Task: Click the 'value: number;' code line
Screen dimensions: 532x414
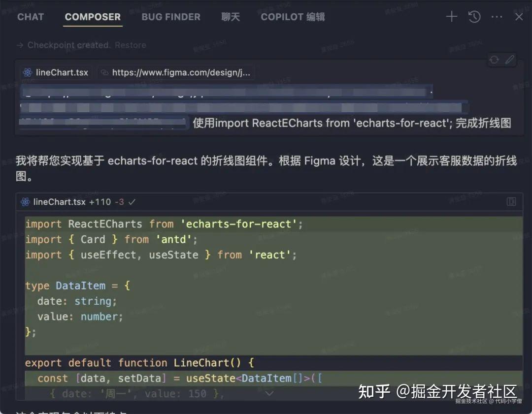Action: 80,317
